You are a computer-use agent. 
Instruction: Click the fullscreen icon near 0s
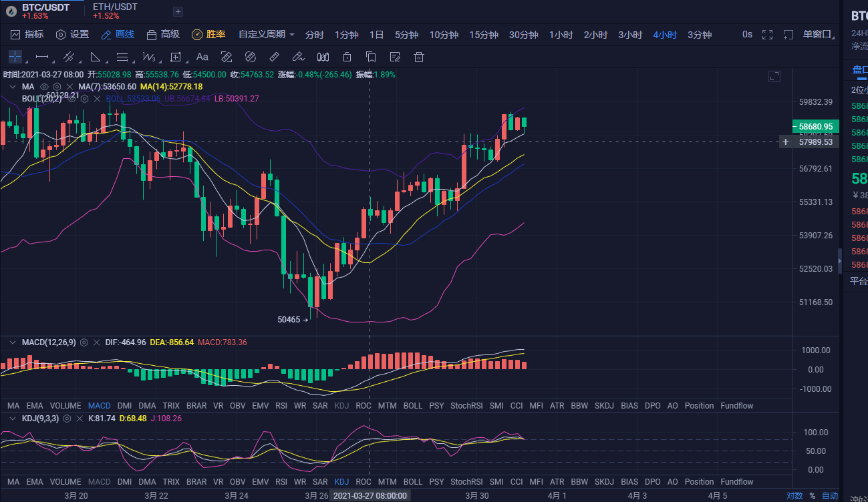766,34
